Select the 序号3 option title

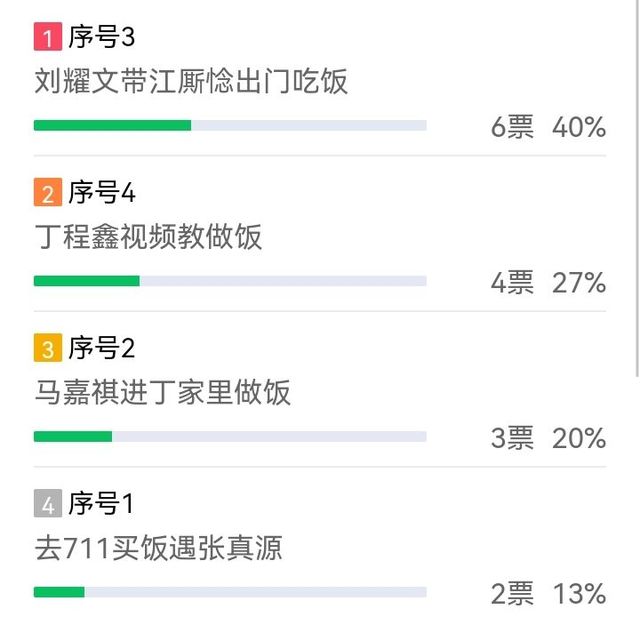[102, 36]
